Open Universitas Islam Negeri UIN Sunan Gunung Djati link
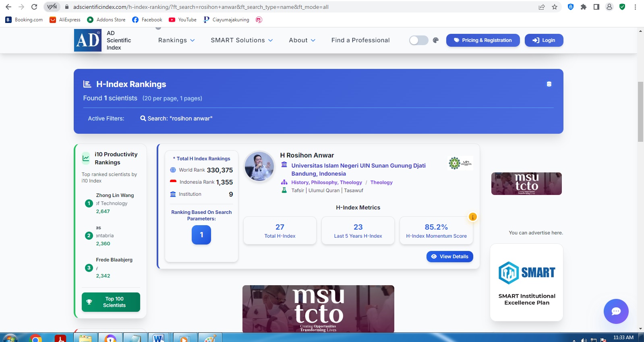The width and height of the screenshot is (644, 342). click(x=358, y=166)
